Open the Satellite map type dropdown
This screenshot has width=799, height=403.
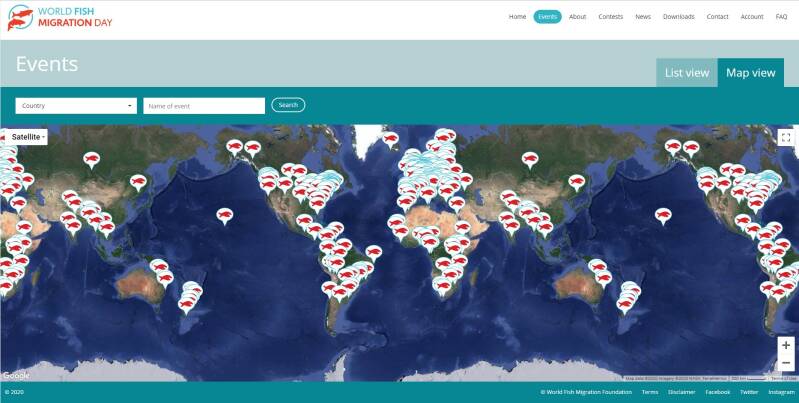(x=26, y=137)
